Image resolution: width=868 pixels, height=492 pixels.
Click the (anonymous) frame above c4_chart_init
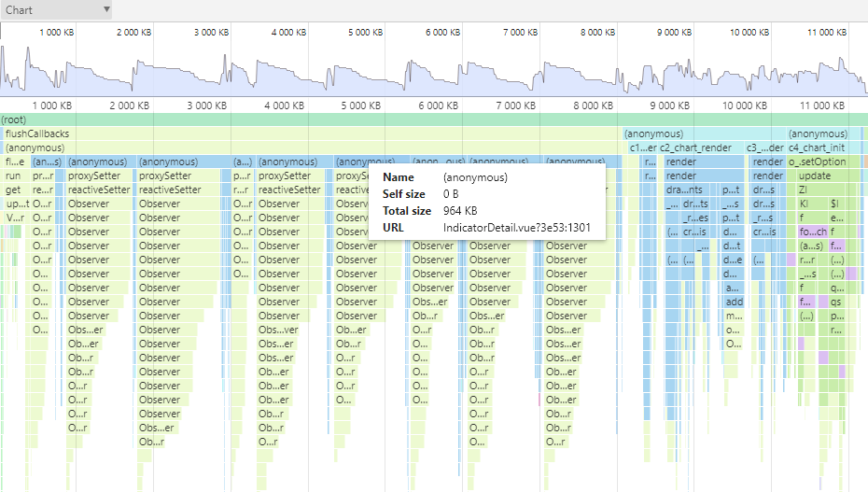[823, 134]
